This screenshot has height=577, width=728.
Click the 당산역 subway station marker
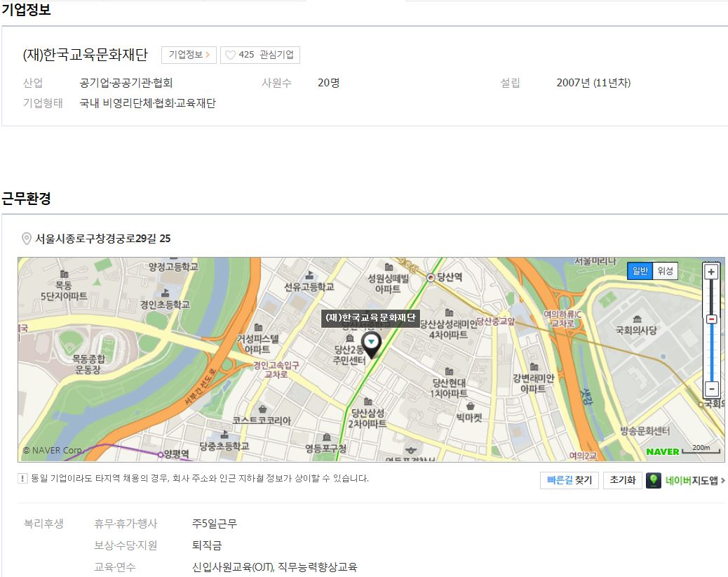click(x=431, y=278)
